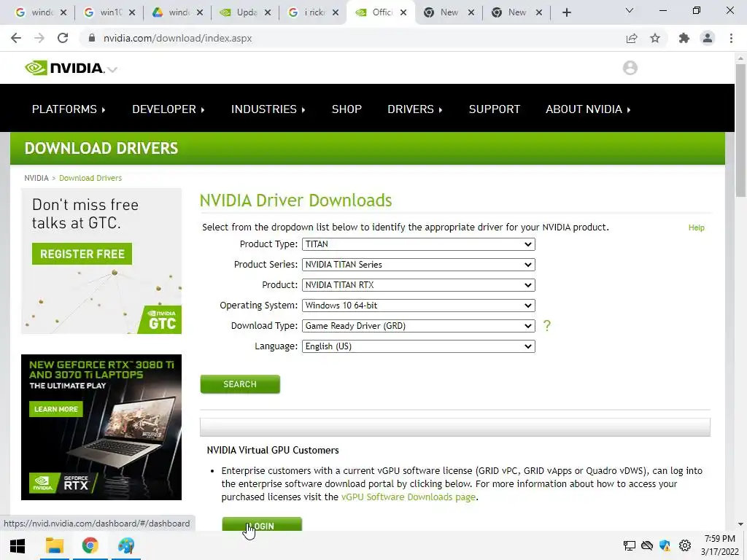Expand chevron next to NVIDIA logo
747x560 pixels.
click(112, 69)
